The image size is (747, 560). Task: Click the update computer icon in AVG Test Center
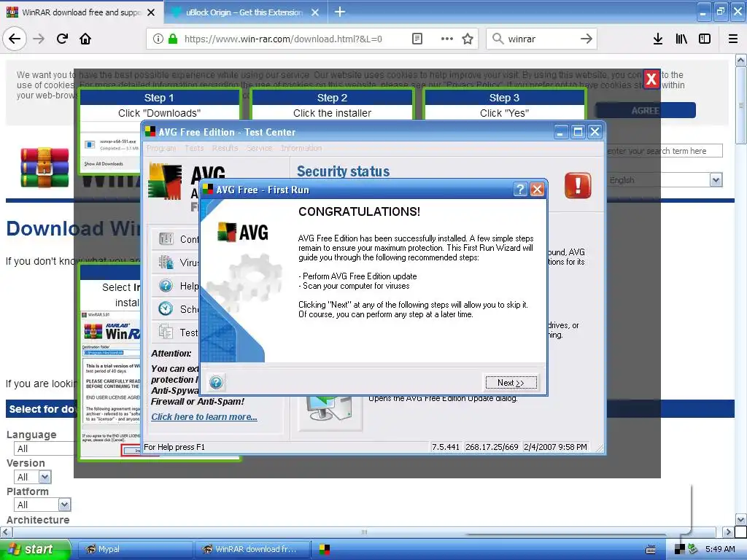(x=330, y=411)
